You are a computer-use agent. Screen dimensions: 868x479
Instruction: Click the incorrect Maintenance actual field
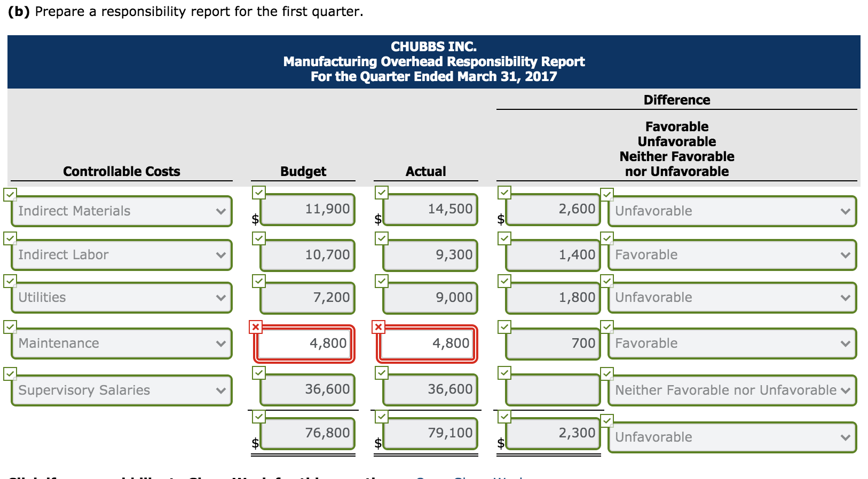427,344
